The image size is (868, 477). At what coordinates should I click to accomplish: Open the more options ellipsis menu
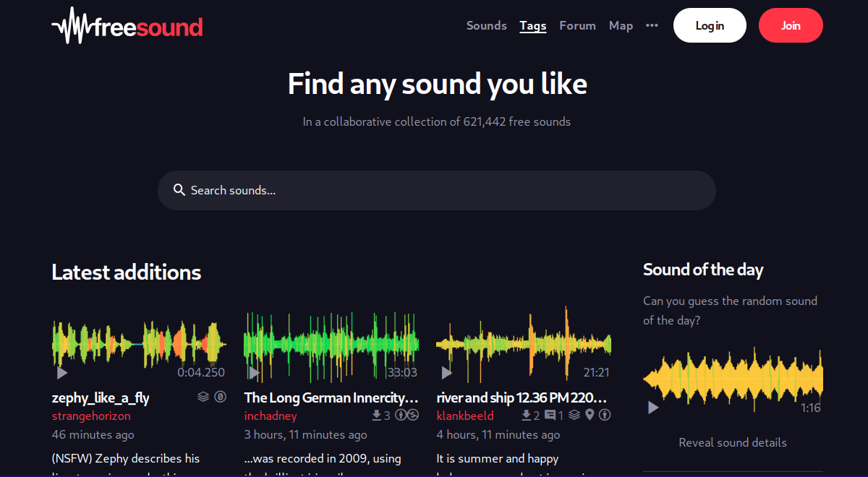651,25
